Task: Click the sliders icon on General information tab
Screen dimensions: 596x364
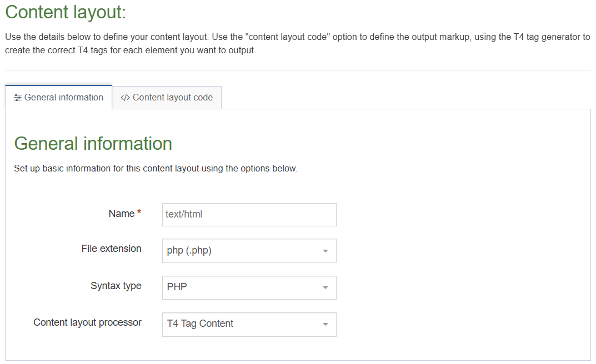Action: point(18,97)
